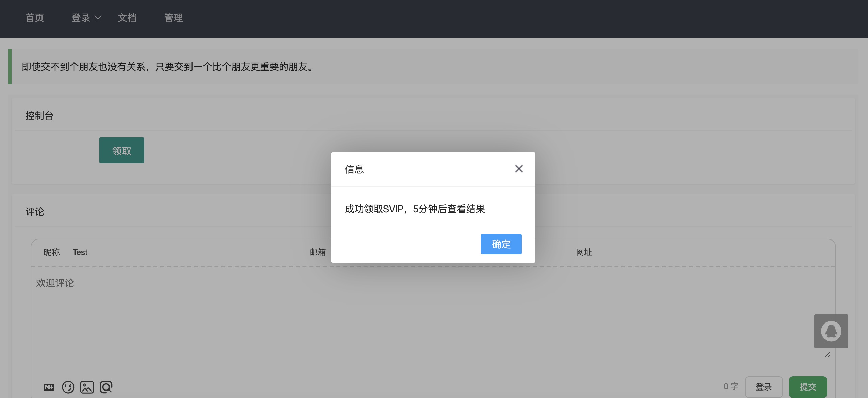Open 首页 in navigation bar
The image size is (868, 398).
[x=35, y=18]
